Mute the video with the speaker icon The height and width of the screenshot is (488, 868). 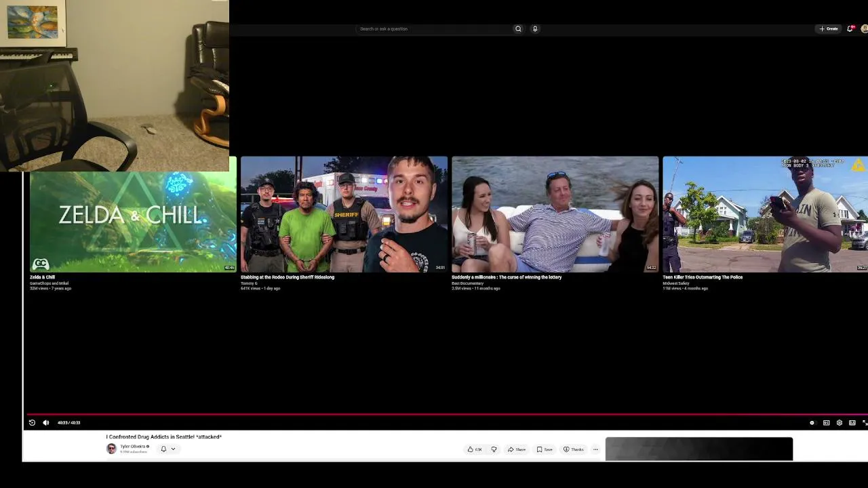click(46, 423)
